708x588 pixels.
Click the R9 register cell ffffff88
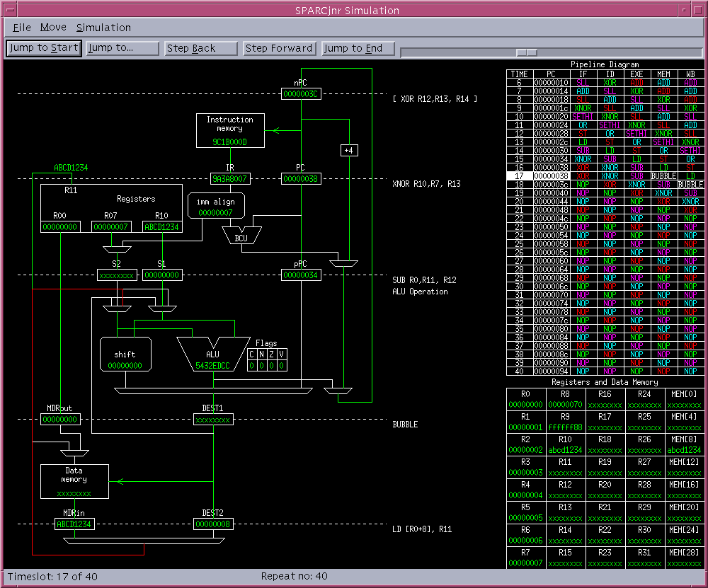[565, 422]
